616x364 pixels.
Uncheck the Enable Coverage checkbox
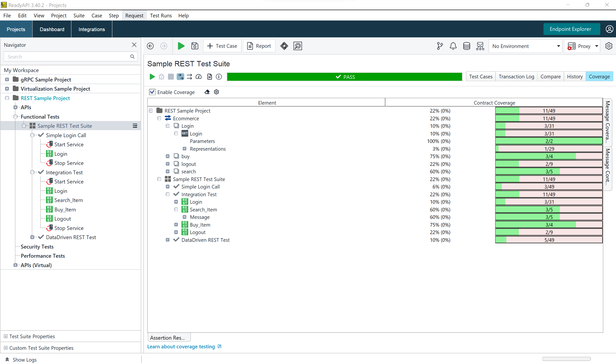click(x=152, y=92)
